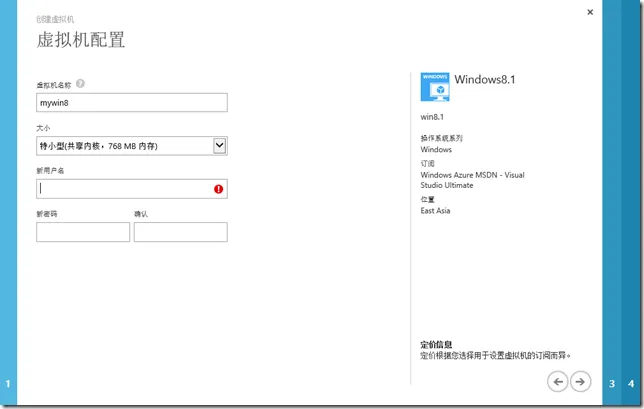Click the Windows image icon
The image size is (644, 409).
[x=435, y=87]
